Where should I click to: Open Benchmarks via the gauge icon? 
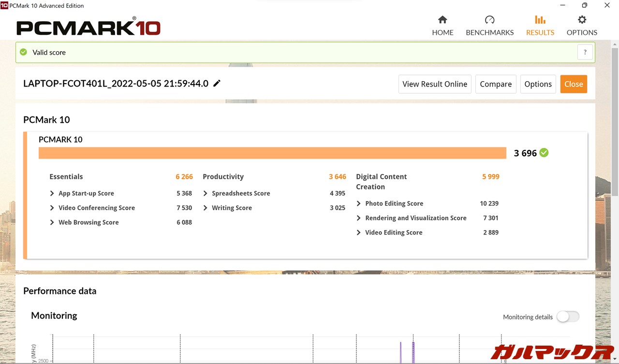[489, 20]
